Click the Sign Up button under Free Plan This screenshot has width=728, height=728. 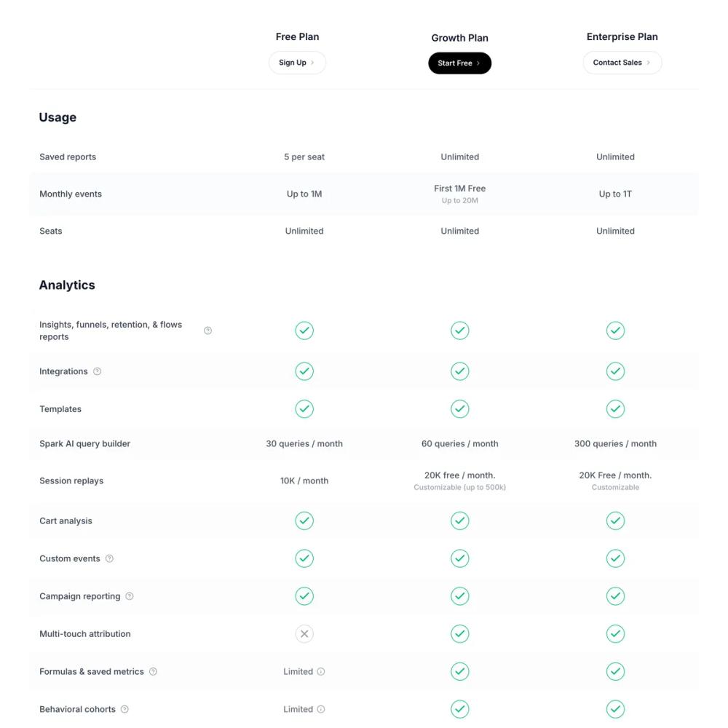[x=297, y=63]
